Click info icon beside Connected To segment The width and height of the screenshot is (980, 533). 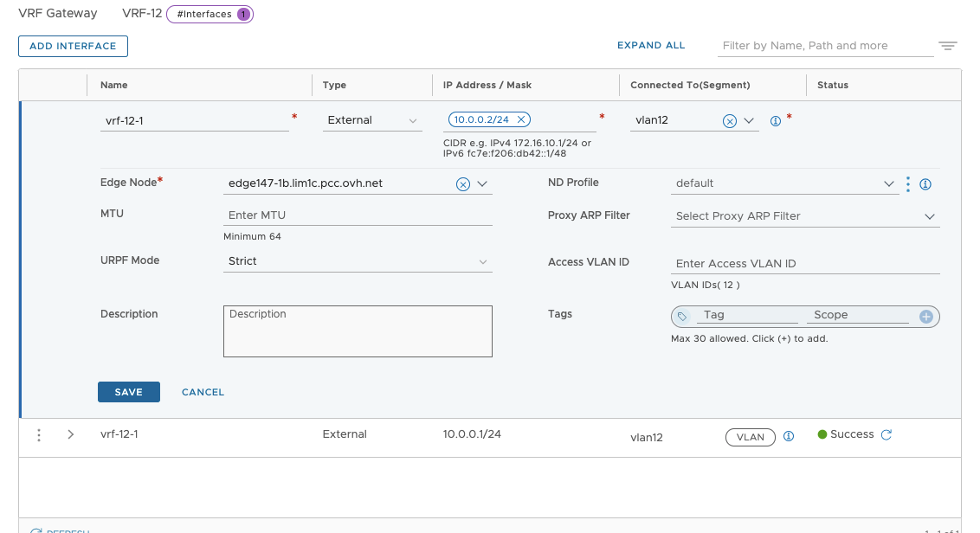(x=775, y=122)
